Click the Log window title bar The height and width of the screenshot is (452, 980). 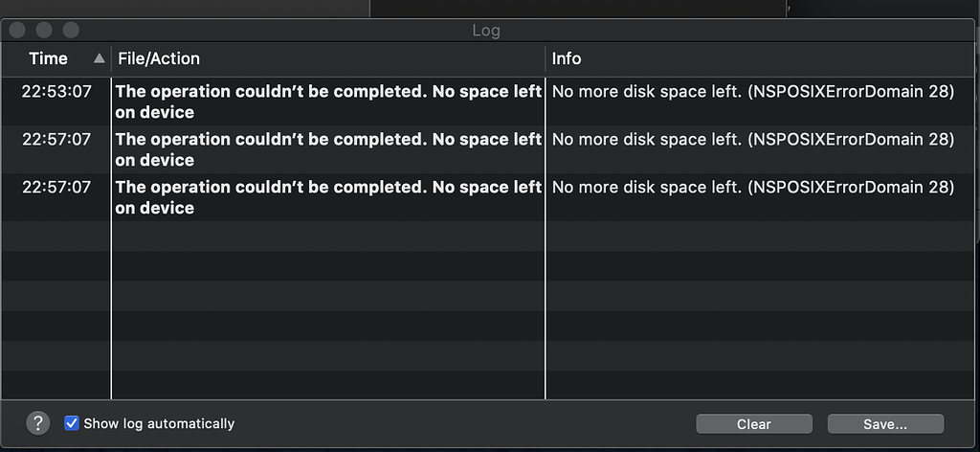485,30
